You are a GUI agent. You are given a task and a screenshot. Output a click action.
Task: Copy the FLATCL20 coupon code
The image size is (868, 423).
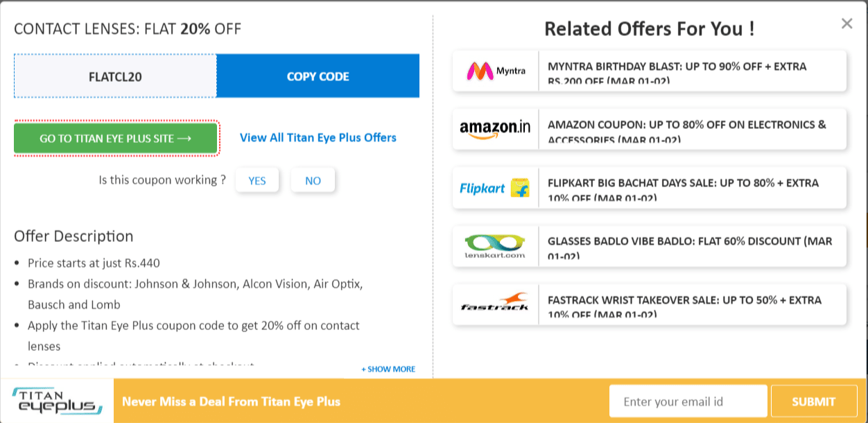click(318, 76)
